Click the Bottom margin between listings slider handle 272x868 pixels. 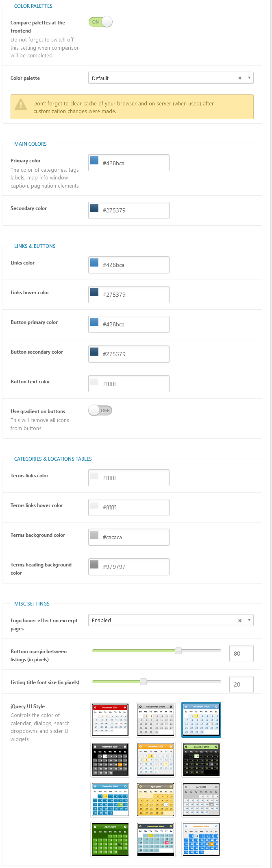click(x=178, y=651)
